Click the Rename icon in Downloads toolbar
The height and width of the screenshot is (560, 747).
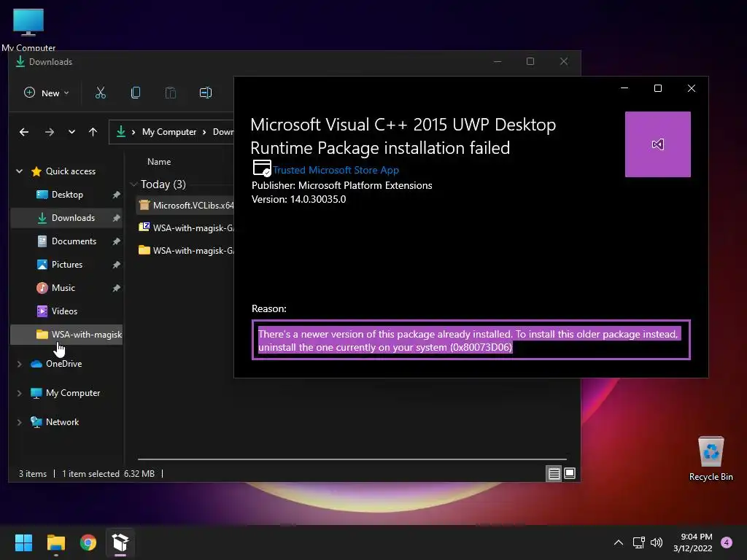205,93
